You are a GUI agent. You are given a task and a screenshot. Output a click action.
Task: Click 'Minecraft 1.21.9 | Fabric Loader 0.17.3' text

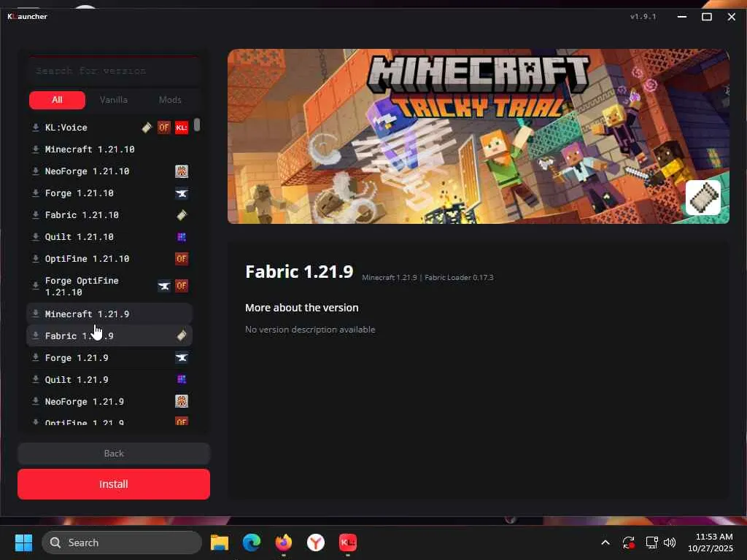[427, 277]
